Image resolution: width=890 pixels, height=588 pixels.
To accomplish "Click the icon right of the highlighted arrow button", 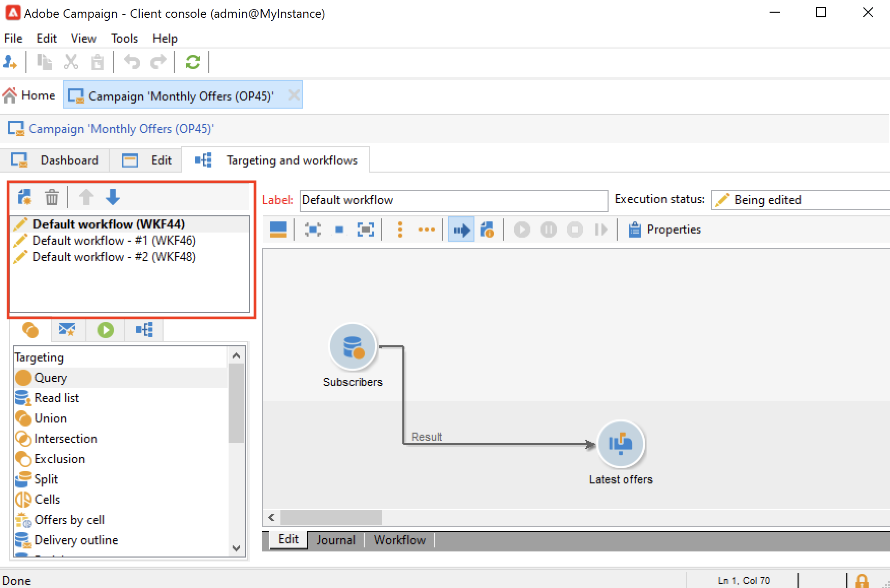I will click(487, 230).
